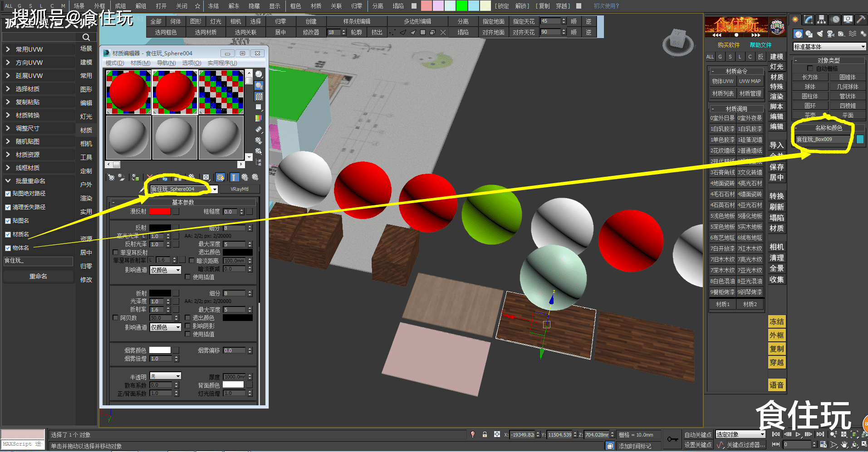Image resolution: width=868 pixels, height=452 pixels.
Task: Open the 模式(D) menu
Action: (x=115, y=63)
